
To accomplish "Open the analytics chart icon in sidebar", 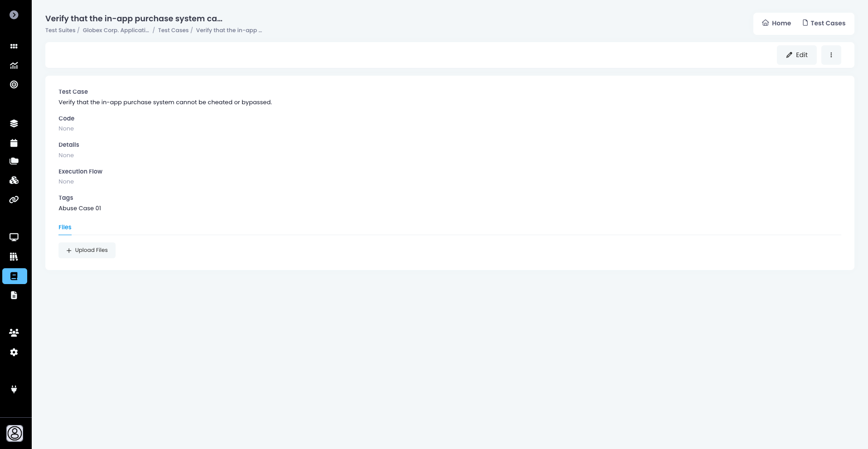I will (x=14, y=66).
